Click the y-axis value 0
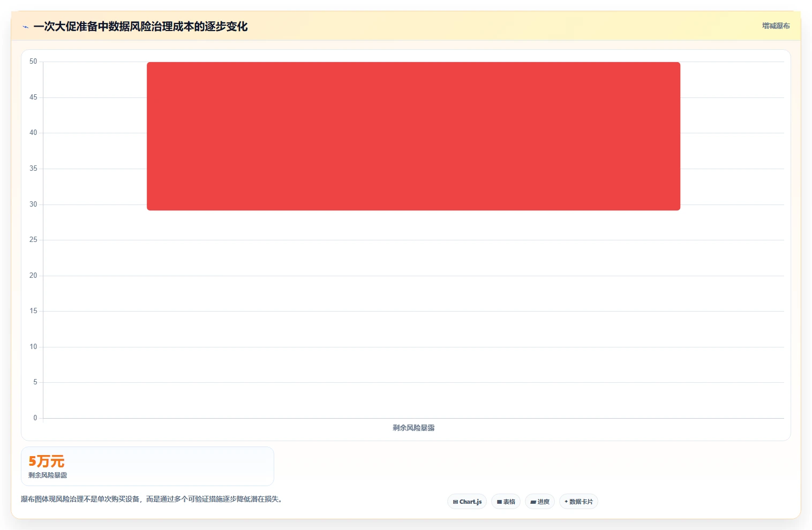The width and height of the screenshot is (812, 530). coord(35,418)
